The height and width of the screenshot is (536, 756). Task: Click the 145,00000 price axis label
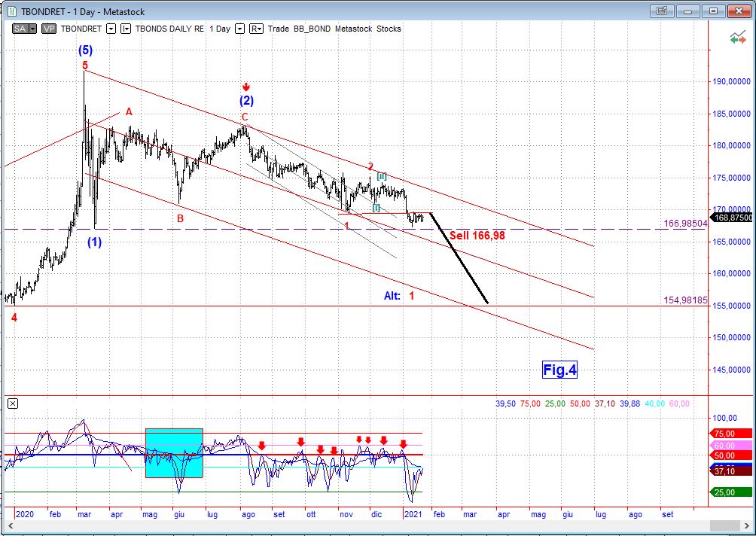point(731,369)
